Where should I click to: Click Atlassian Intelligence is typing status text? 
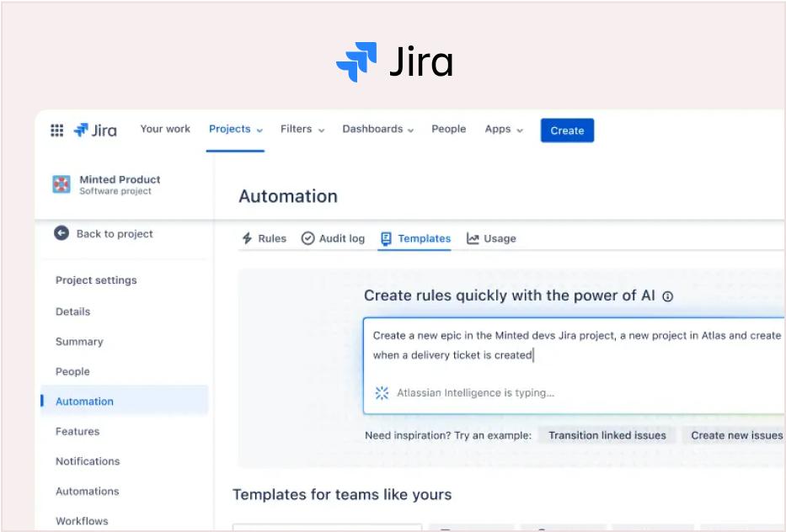[x=476, y=393]
